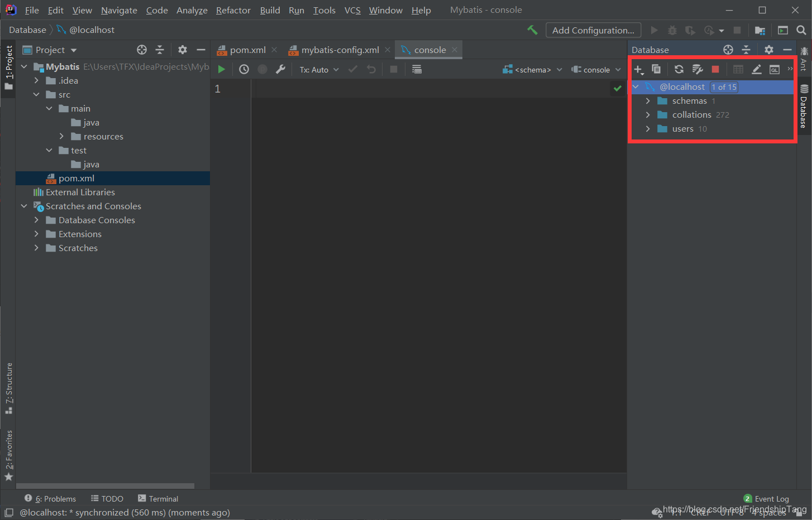The height and width of the screenshot is (520, 812).
Task: Click red disconnect stop icon
Action: tap(715, 69)
